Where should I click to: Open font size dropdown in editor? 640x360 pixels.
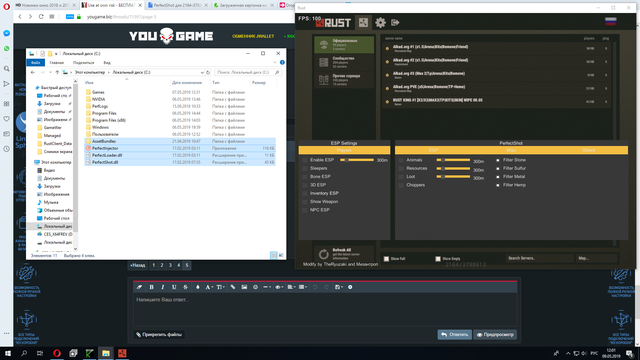click(220, 287)
